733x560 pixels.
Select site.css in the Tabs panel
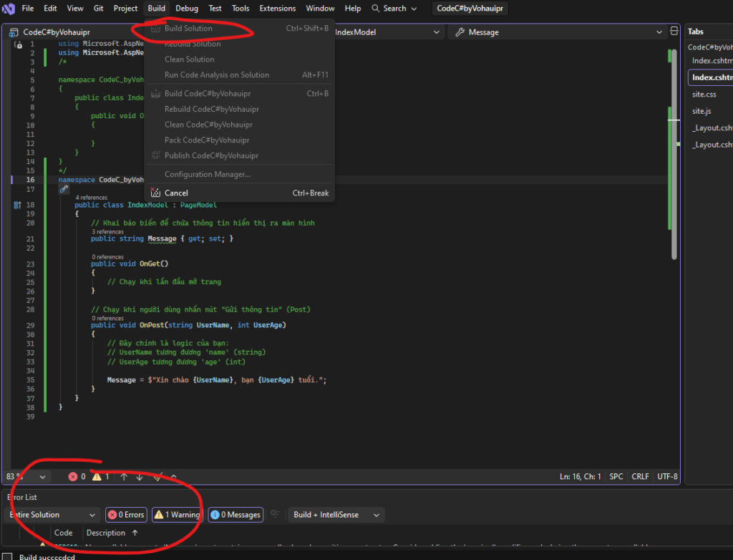pyautogui.click(x=704, y=94)
